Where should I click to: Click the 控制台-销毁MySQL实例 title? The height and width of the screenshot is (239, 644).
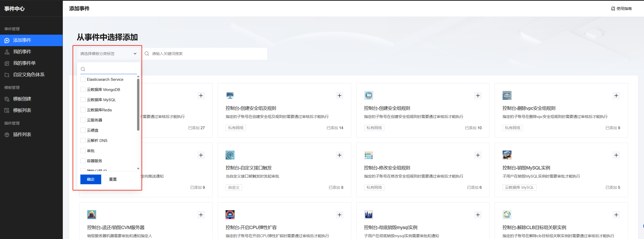click(x=526, y=168)
